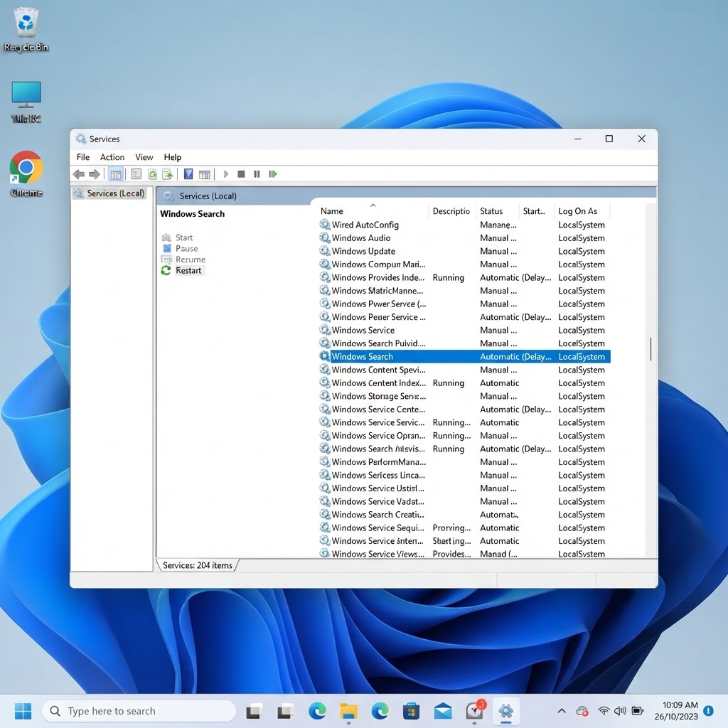This screenshot has width=728, height=728.
Task: Select Windows Content Spevi... service
Action: 464,370
